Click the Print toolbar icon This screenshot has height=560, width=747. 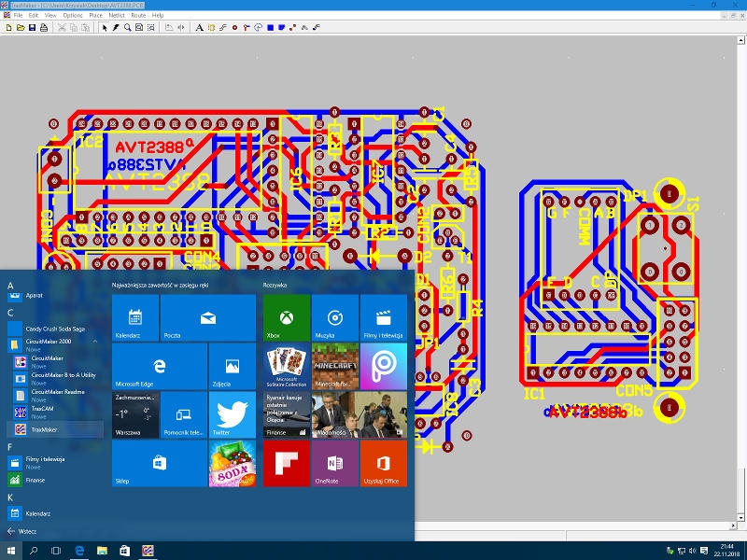pos(44,28)
